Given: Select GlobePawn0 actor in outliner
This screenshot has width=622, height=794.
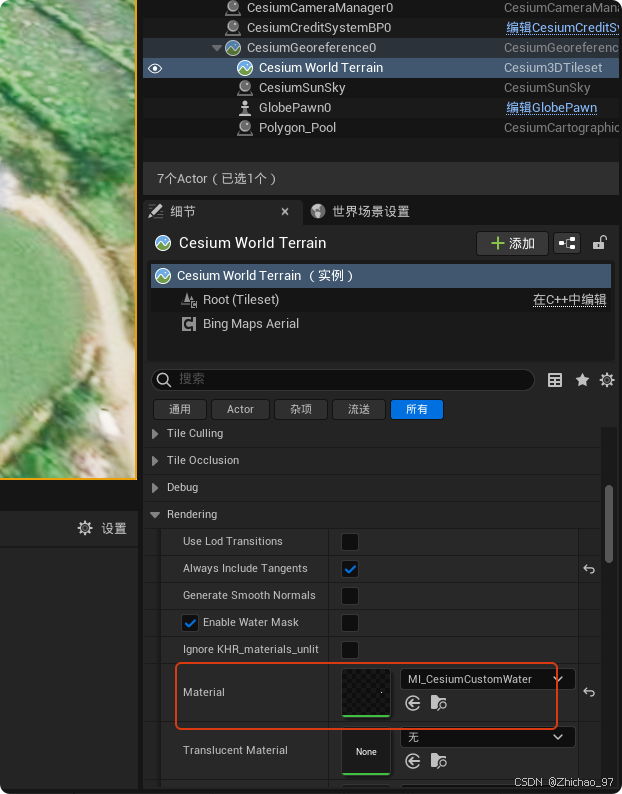Looking at the screenshot, I should [295, 108].
